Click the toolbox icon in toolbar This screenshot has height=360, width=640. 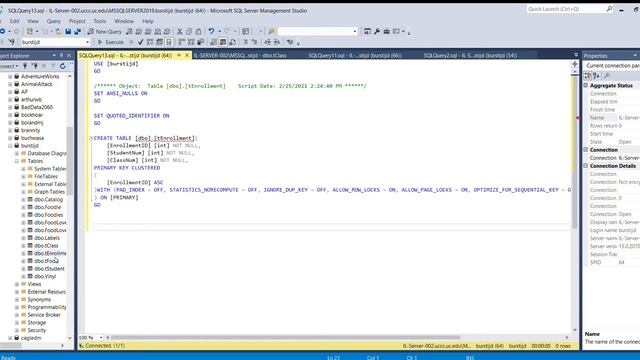click(x=387, y=31)
